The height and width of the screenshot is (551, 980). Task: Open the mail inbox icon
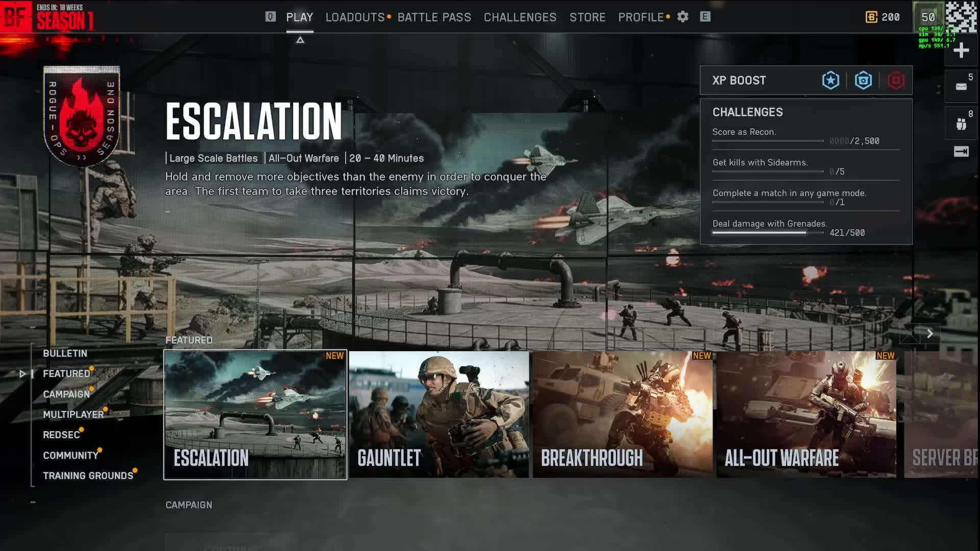point(961,87)
